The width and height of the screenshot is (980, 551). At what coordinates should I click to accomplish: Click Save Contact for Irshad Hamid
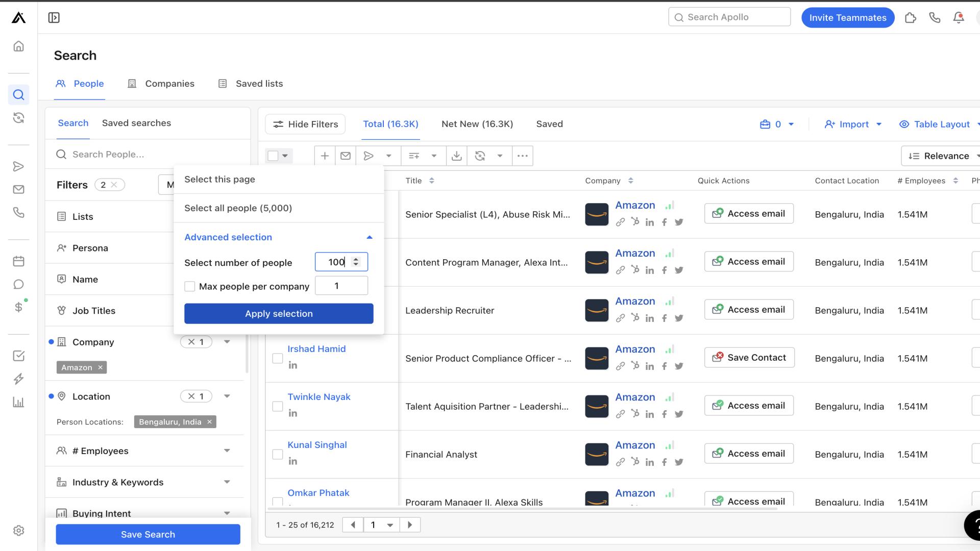click(x=749, y=358)
